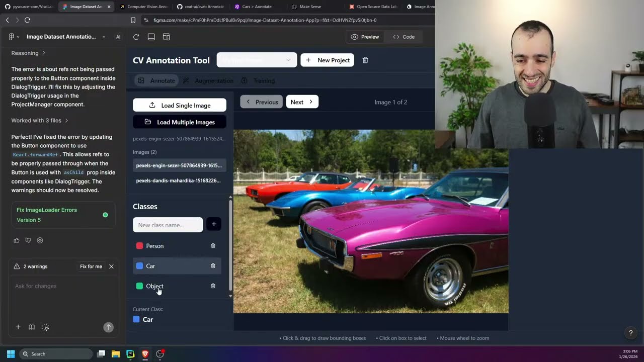Give the AI response a thumbs down
Viewport: 644px width, 362px height.
[28, 240]
